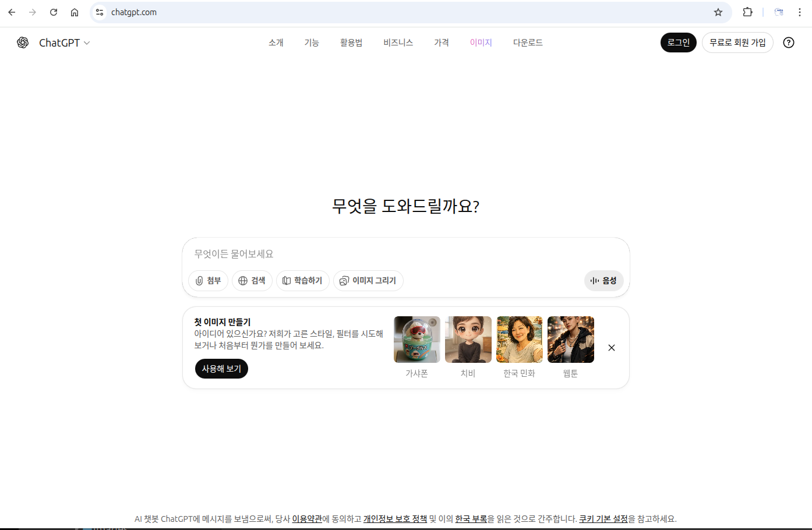Dismiss the 첫 이미지 만들기 card
The image size is (812, 530).
point(611,348)
